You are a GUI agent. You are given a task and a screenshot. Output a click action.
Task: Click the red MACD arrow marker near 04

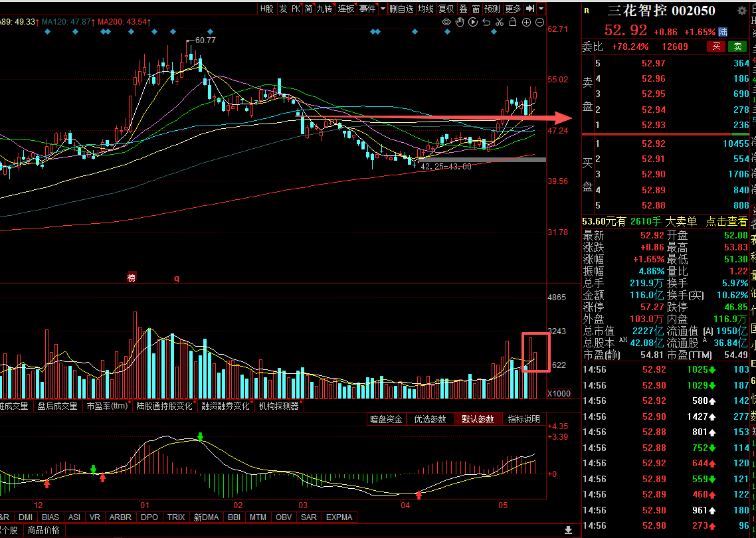coord(419,495)
